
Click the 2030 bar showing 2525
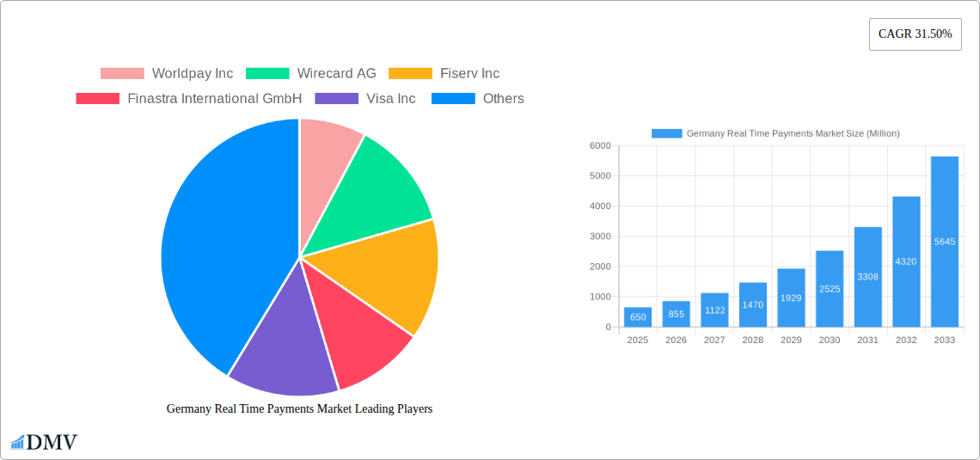[830, 289]
